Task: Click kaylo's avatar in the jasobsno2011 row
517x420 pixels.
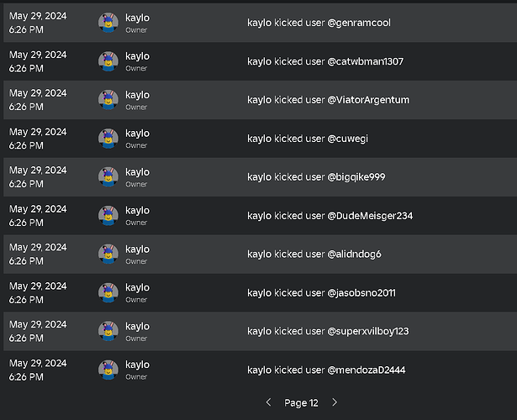Action: point(108,293)
